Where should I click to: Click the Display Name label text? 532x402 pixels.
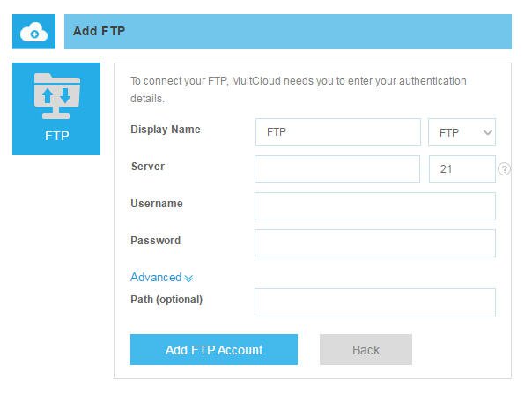click(x=166, y=130)
